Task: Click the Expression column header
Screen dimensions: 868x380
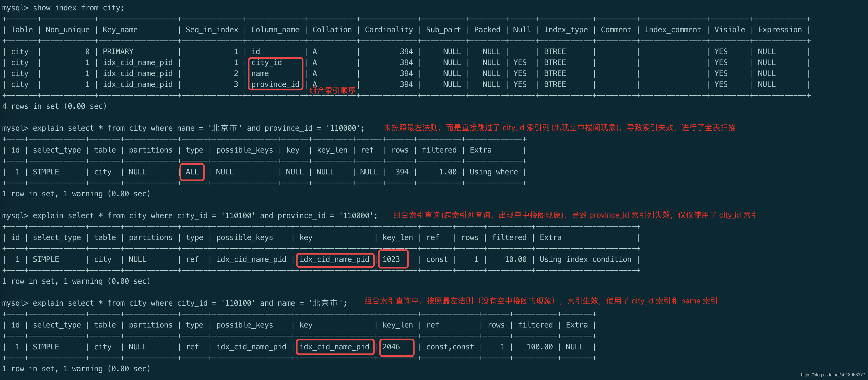Action: (x=780, y=30)
